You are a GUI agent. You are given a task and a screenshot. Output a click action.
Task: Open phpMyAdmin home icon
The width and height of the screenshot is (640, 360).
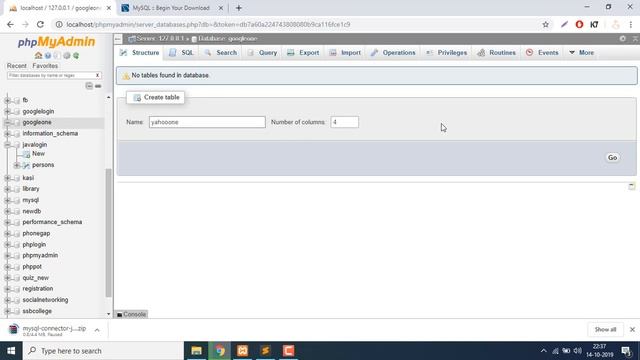coord(38,56)
